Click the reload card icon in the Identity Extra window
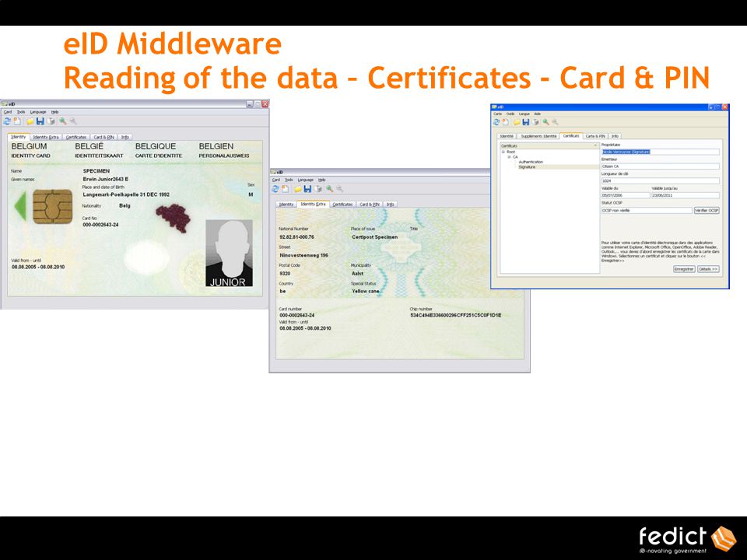 (x=275, y=189)
